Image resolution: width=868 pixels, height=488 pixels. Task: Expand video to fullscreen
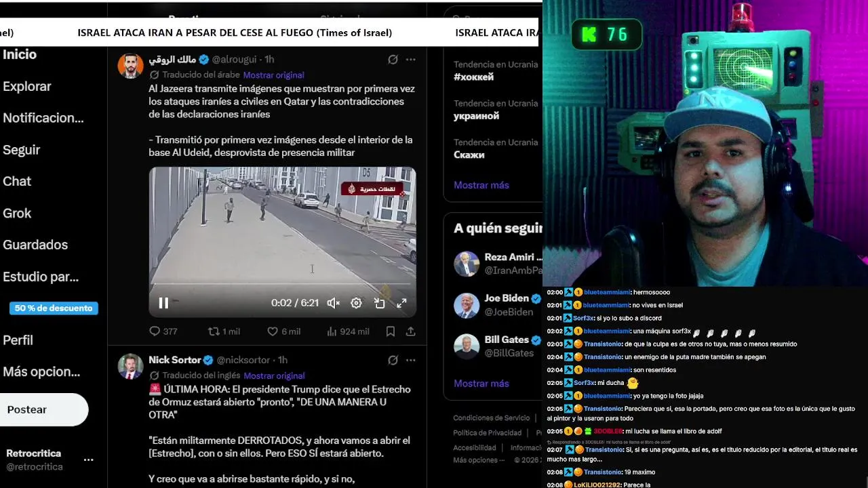tap(401, 303)
